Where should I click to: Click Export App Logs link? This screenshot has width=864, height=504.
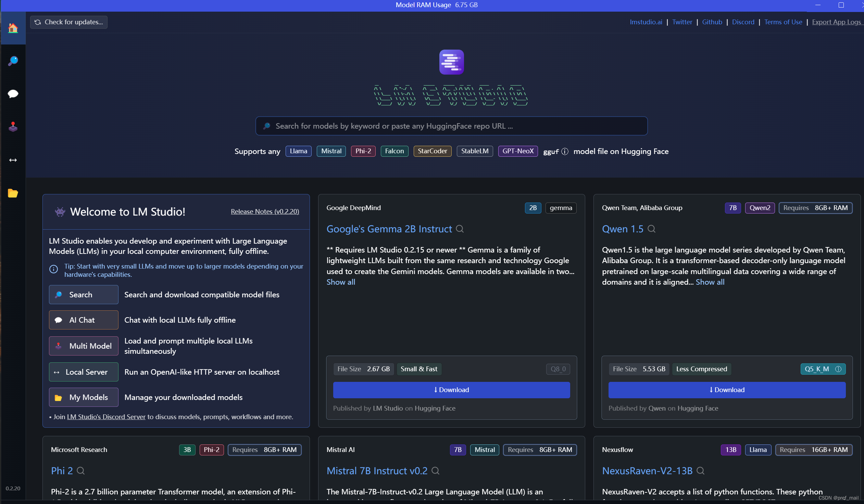click(x=837, y=22)
